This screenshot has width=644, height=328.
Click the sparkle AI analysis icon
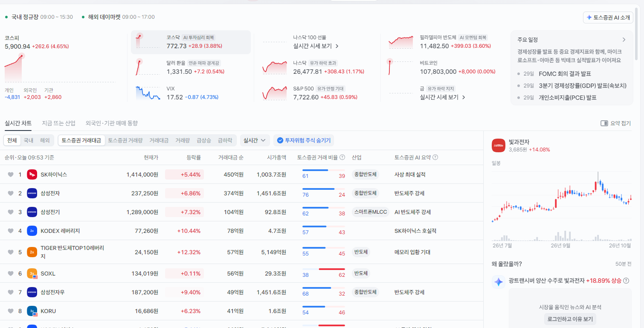point(498,282)
